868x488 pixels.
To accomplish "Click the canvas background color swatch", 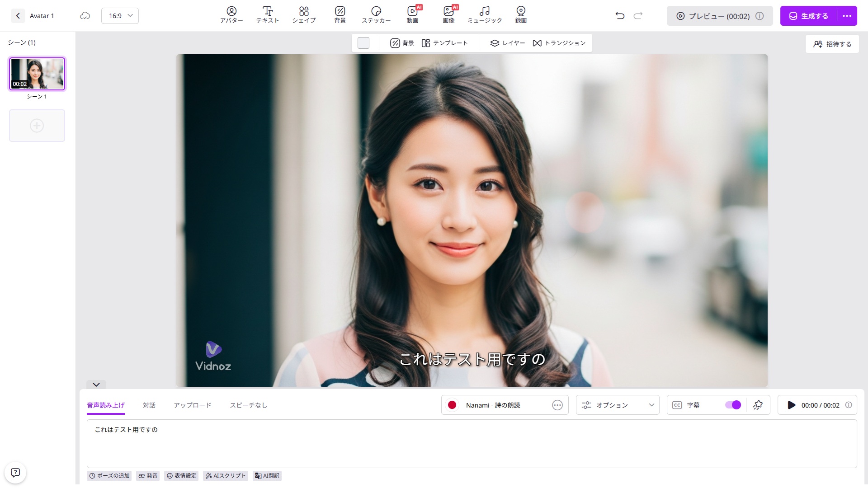I will (363, 43).
